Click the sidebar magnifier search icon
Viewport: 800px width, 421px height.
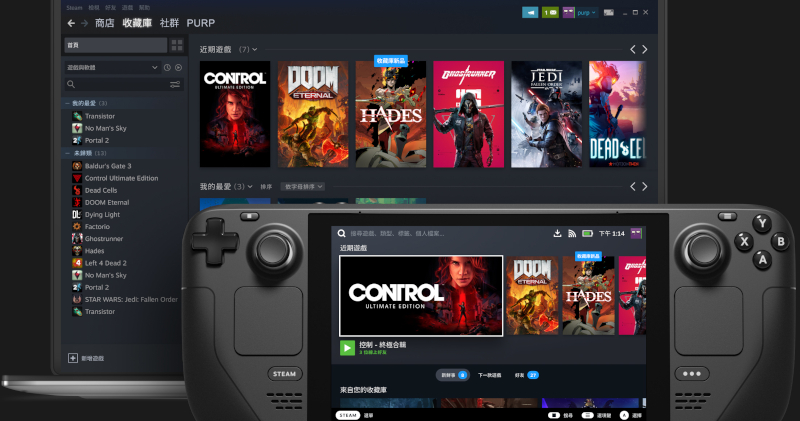pos(71,84)
